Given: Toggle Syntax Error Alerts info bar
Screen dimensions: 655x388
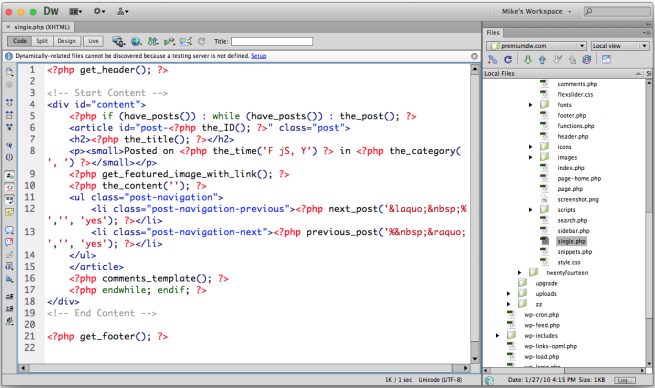Looking at the screenshot, I should 9,212.
